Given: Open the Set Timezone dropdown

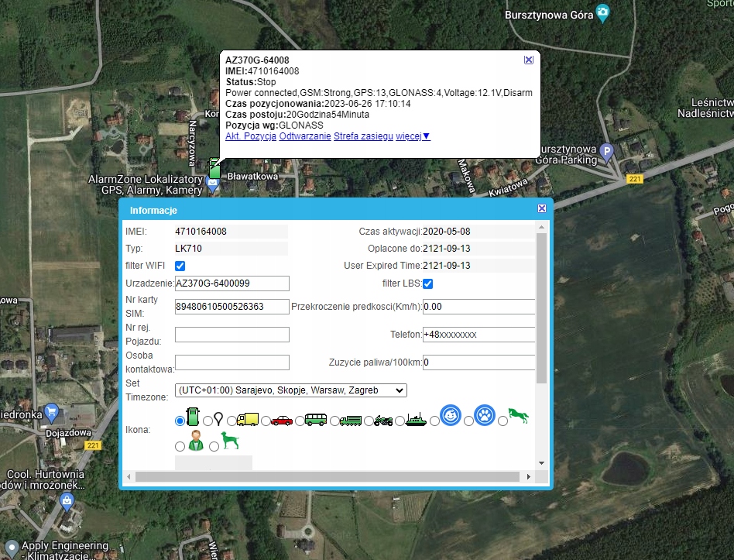Looking at the screenshot, I should coord(291,390).
